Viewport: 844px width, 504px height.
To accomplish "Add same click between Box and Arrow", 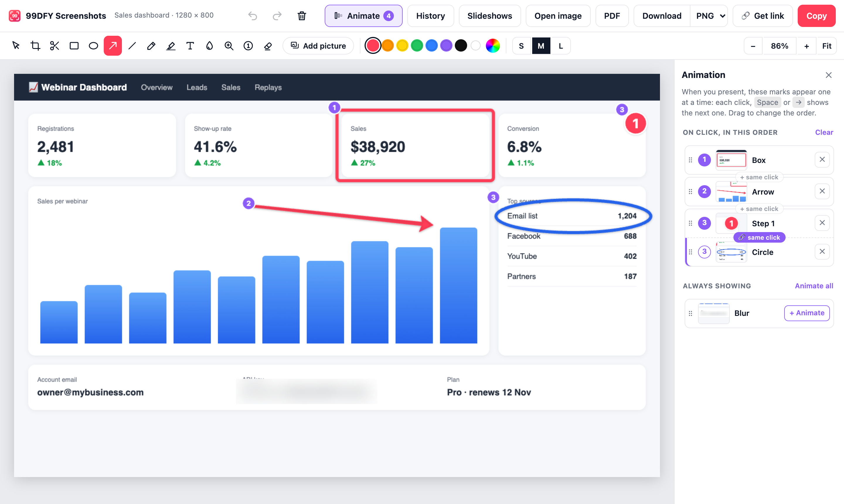I will tap(759, 177).
